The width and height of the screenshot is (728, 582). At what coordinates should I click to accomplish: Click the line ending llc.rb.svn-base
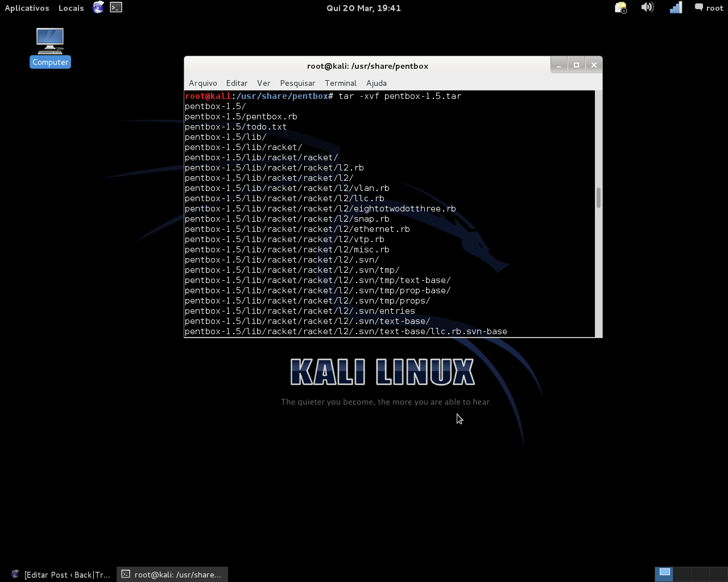(x=346, y=331)
